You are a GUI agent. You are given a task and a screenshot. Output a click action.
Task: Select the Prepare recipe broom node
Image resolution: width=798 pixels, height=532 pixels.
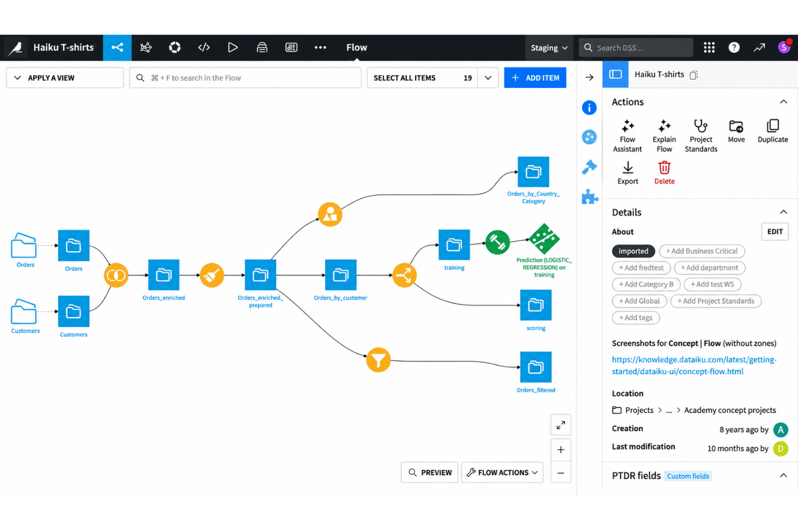[x=212, y=275]
